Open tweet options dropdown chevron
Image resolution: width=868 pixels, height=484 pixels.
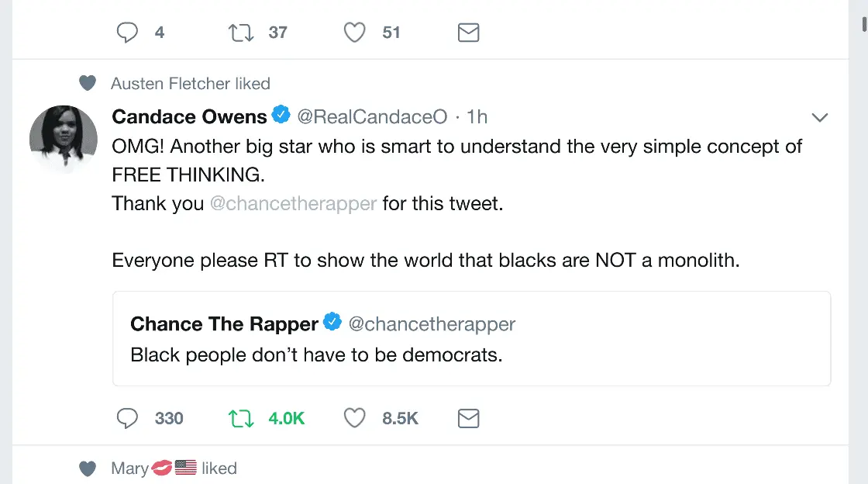819,118
